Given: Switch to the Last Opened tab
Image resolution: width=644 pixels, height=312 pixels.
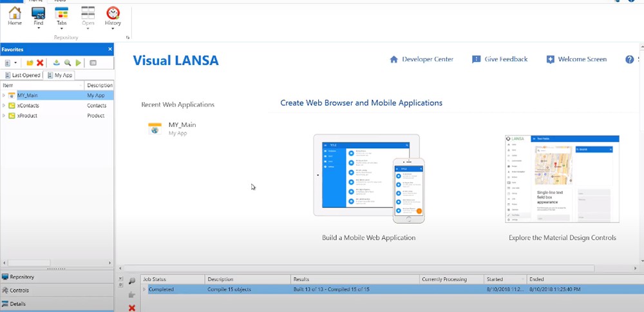Looking at the screenshot, I should pos(23,75).
